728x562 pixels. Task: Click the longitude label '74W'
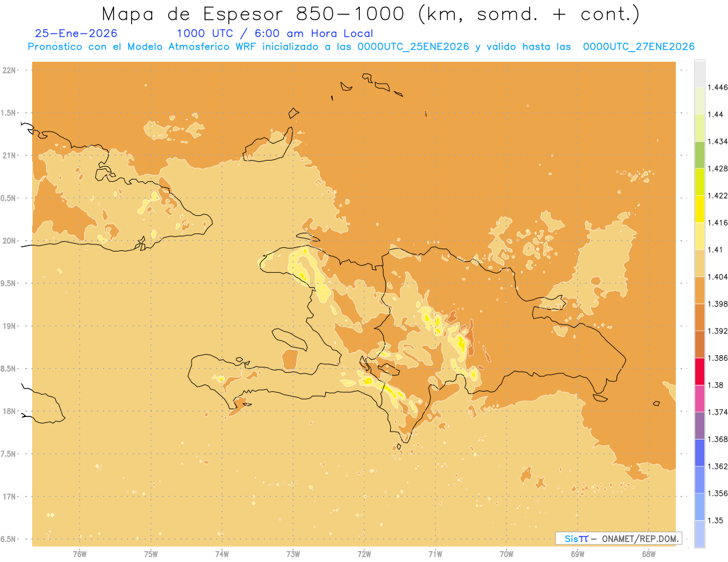[222, 554]
